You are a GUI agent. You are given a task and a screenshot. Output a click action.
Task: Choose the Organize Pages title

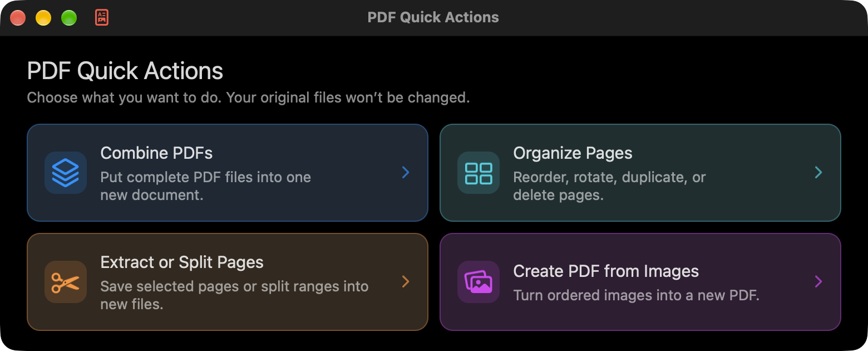(x=573, y=153)
